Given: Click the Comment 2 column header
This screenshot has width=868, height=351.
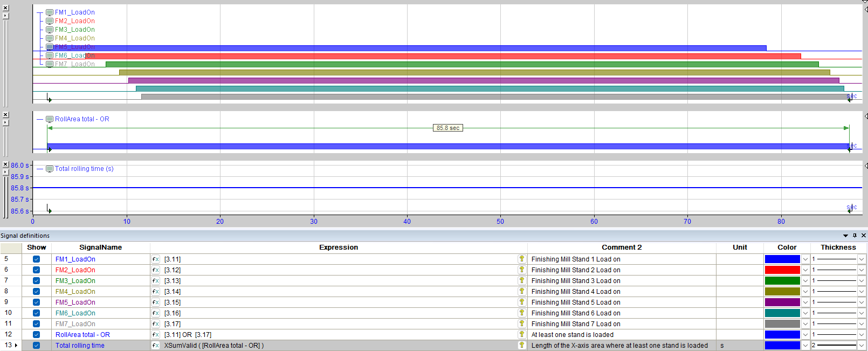Looking at the screenshot, I should pyautogui.click(x=622, y=247).
